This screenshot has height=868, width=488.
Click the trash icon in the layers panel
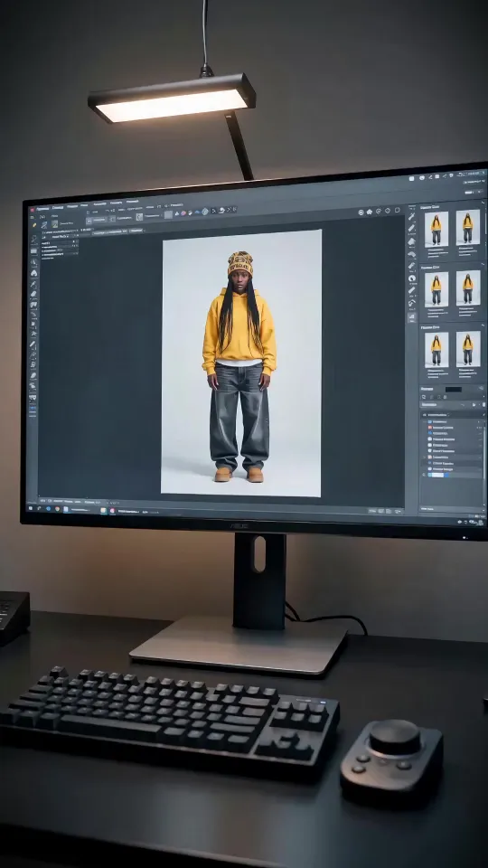(483, 405)
